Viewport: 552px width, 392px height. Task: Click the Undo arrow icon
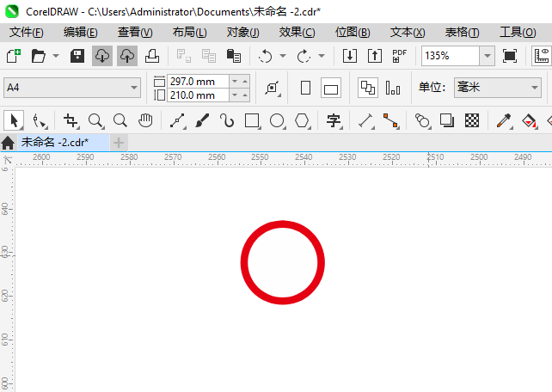point(265,56)
